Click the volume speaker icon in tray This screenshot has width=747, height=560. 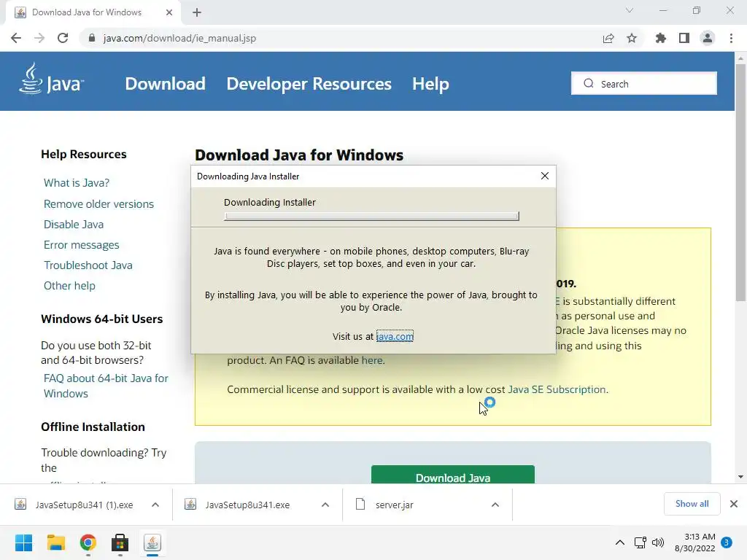pos(658,542)
